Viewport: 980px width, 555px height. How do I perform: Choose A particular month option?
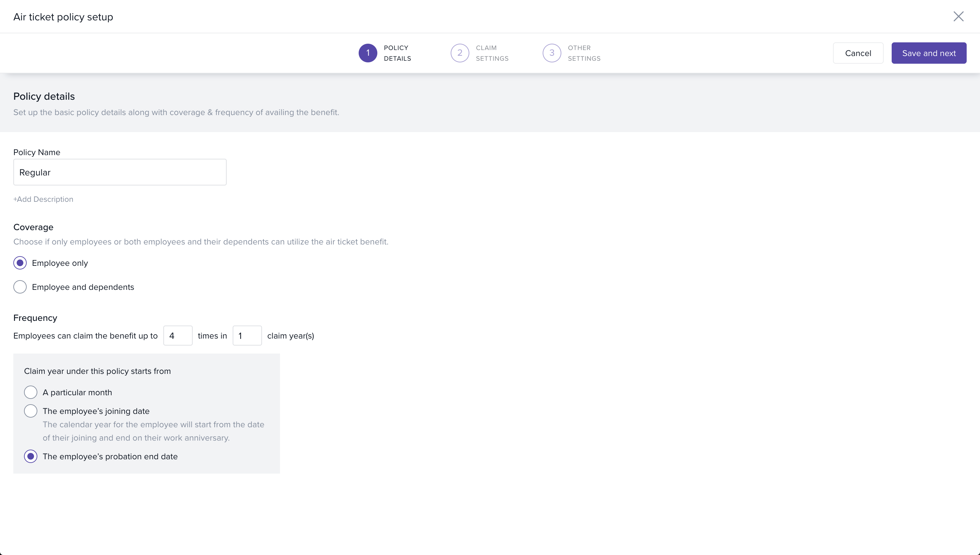30,392
